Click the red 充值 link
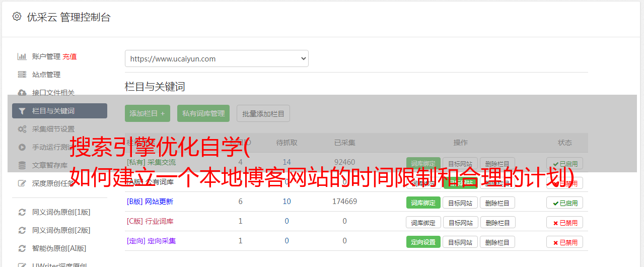Viewport: 644px width, 267px height. [x=70, y=56]
